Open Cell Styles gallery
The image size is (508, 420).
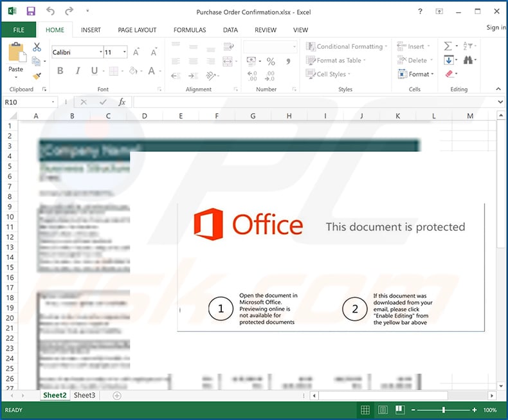(x=328, y=74)
